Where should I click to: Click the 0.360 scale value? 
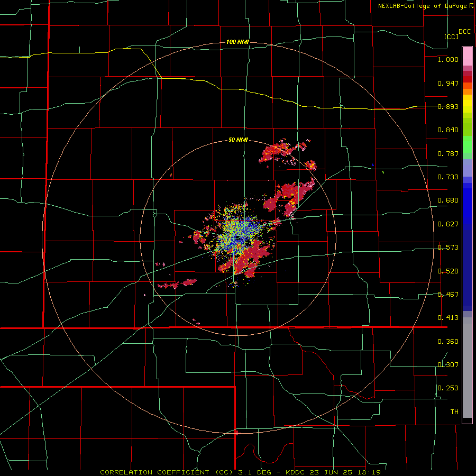coord(448,342)
